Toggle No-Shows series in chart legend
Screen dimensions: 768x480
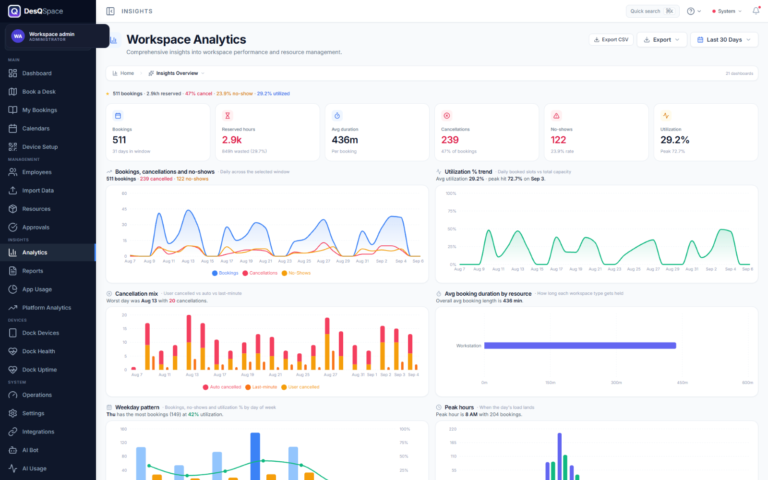click(296, 273)
